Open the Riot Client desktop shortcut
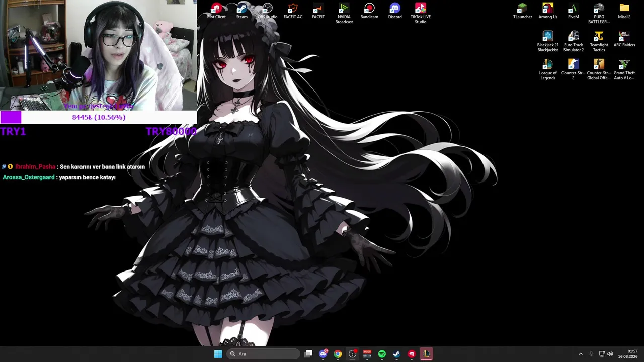This screenshot has width=644, height=362. [216, 11]
